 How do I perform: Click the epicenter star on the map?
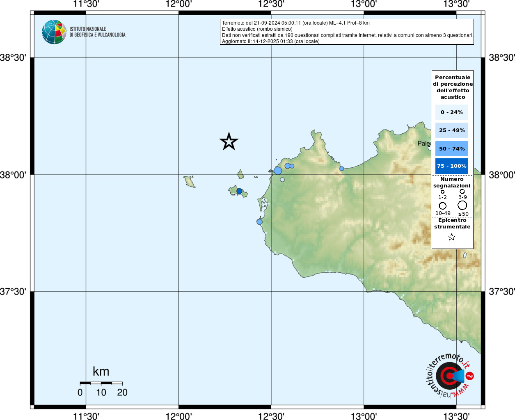point(229,142)
